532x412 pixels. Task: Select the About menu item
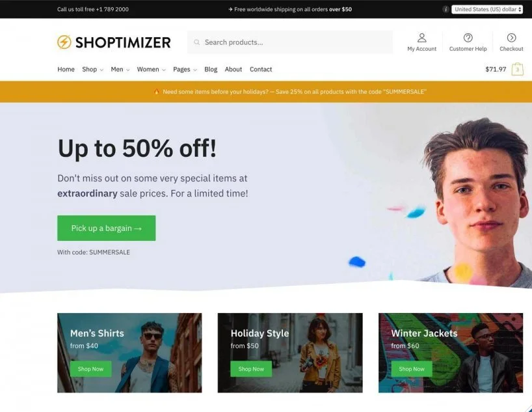pos(233,69)
